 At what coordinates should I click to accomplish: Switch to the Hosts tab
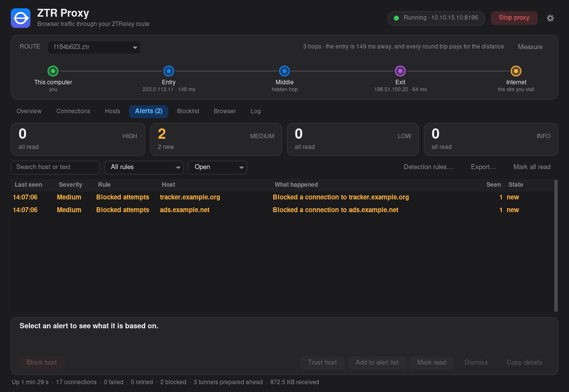click(x=112, y=111)
